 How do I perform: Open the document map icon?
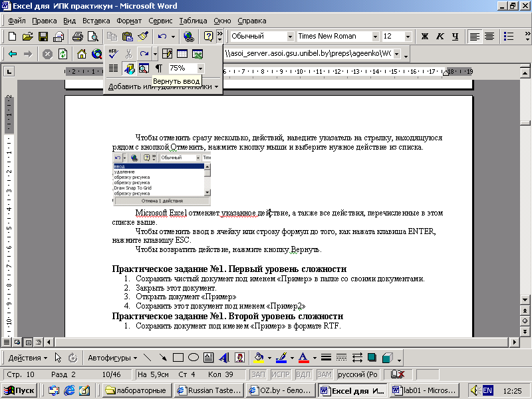coord(144,68)
